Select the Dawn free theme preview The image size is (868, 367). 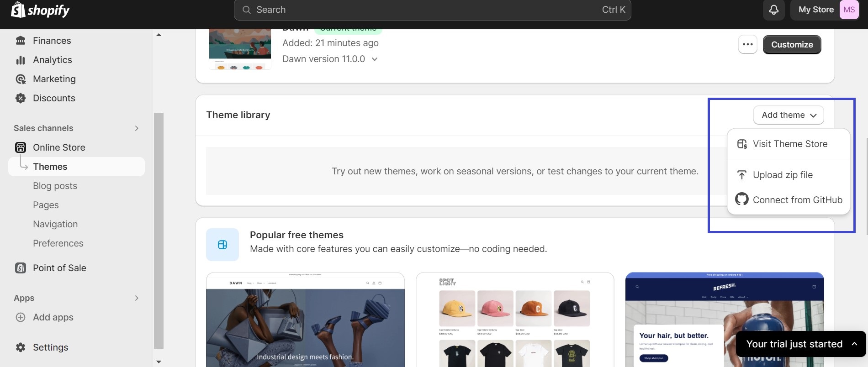[x=305, y=320]
